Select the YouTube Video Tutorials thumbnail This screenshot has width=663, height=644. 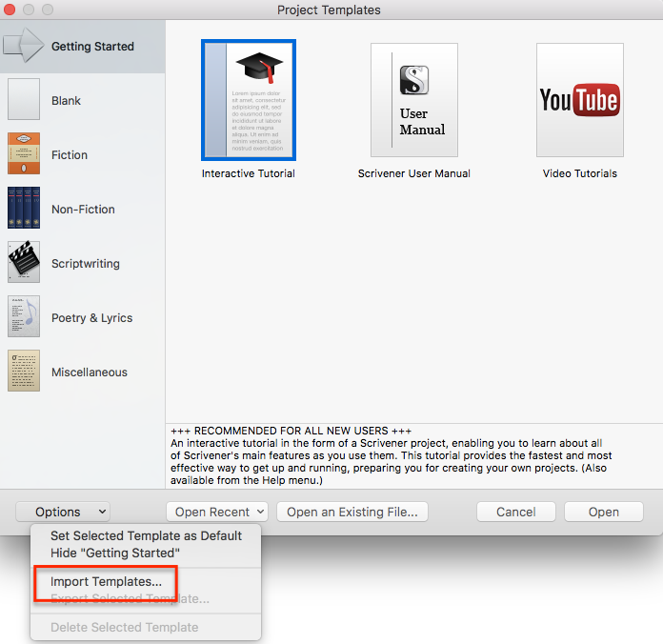(x=580, y=100)
